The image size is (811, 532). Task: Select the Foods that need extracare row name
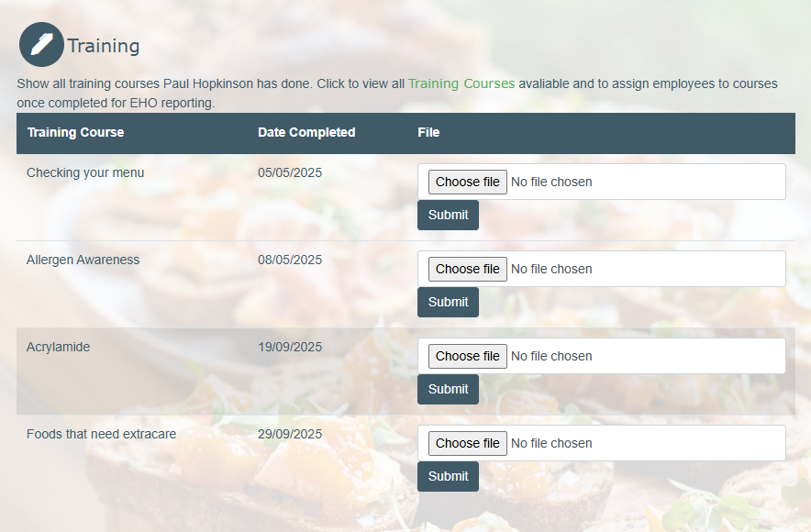click(101, 434)
